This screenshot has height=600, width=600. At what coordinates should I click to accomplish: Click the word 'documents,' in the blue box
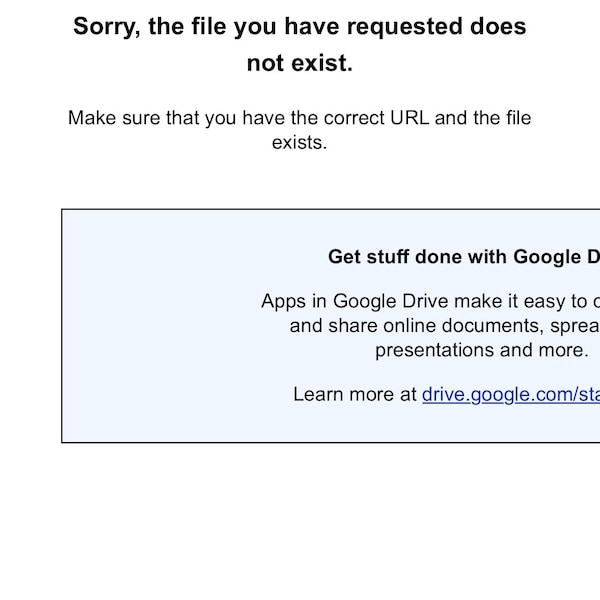pos(493,326)
